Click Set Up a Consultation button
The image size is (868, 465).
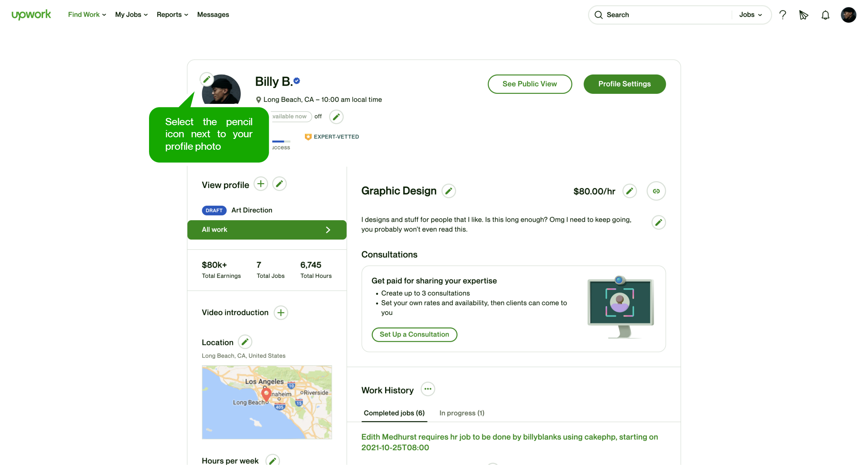pos(414,334)
